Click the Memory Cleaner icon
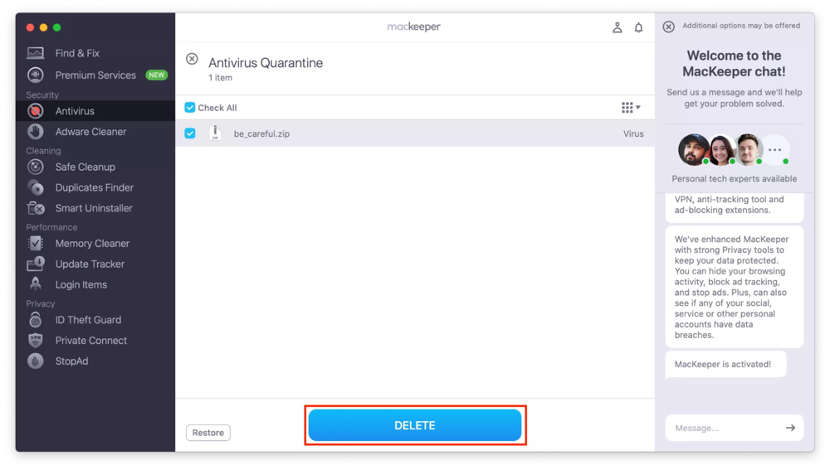 click(35, 243)
